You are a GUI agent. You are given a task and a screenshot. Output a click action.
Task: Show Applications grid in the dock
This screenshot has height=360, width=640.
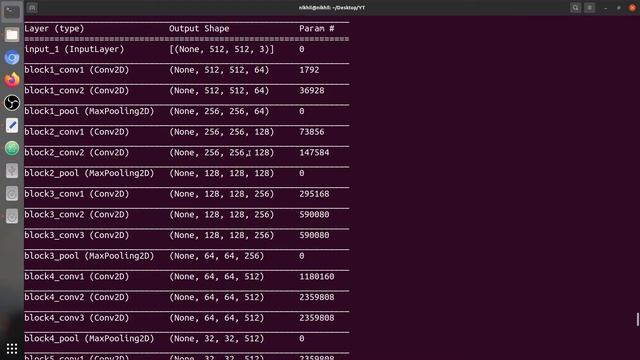pos(12,349)
